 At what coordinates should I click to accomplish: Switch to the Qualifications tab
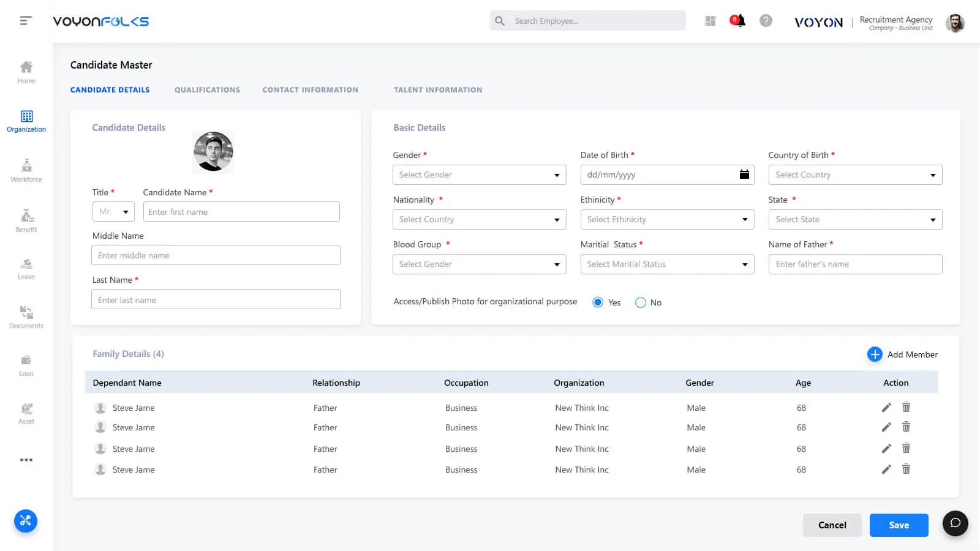(x=207, y=90)
